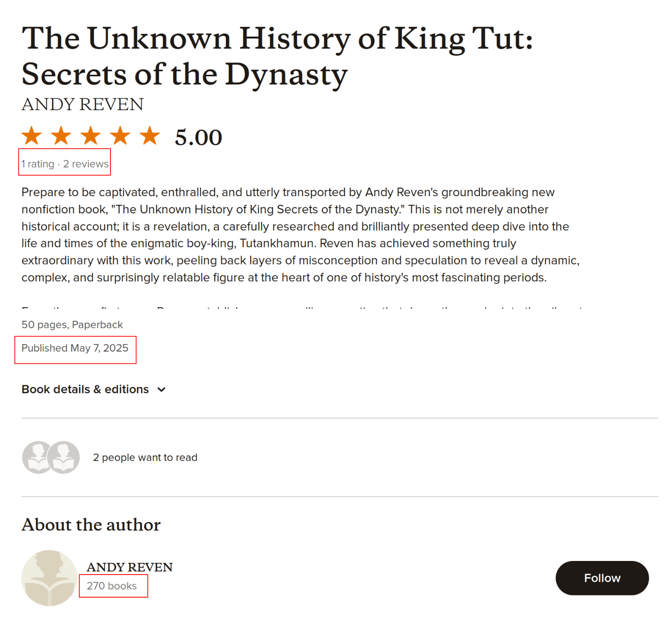Click the first orange rating star
This screenshot has height=633, width=672.
pos(32,136)
